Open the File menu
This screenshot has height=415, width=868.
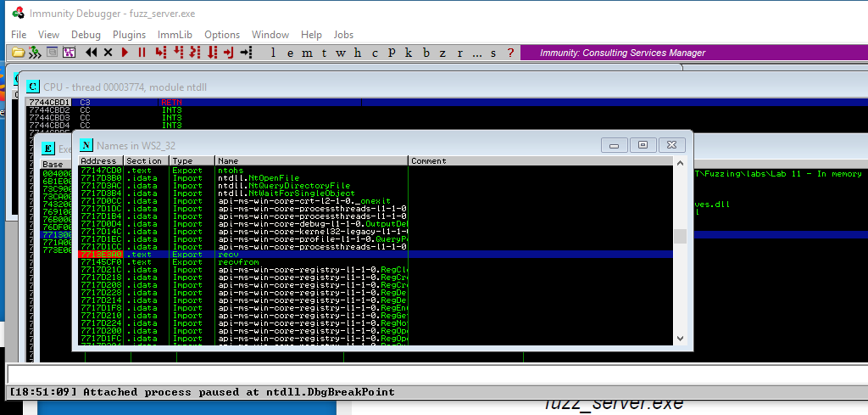point(19,34)
